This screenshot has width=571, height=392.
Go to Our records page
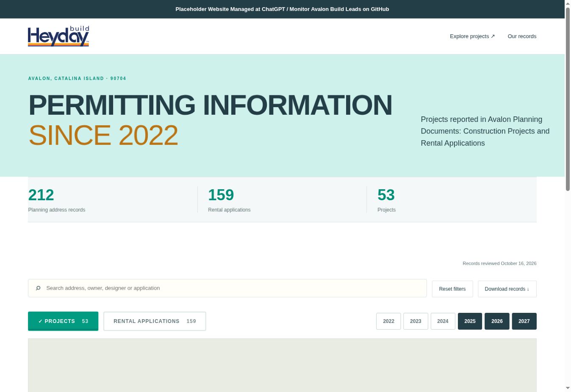(522, 36)
